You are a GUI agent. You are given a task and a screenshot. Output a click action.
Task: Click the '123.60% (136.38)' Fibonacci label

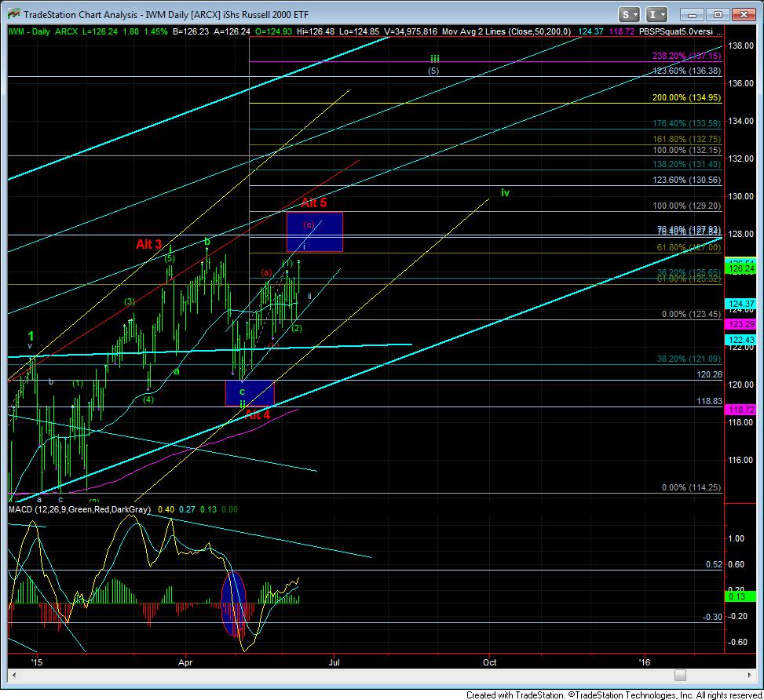[686, 71]
